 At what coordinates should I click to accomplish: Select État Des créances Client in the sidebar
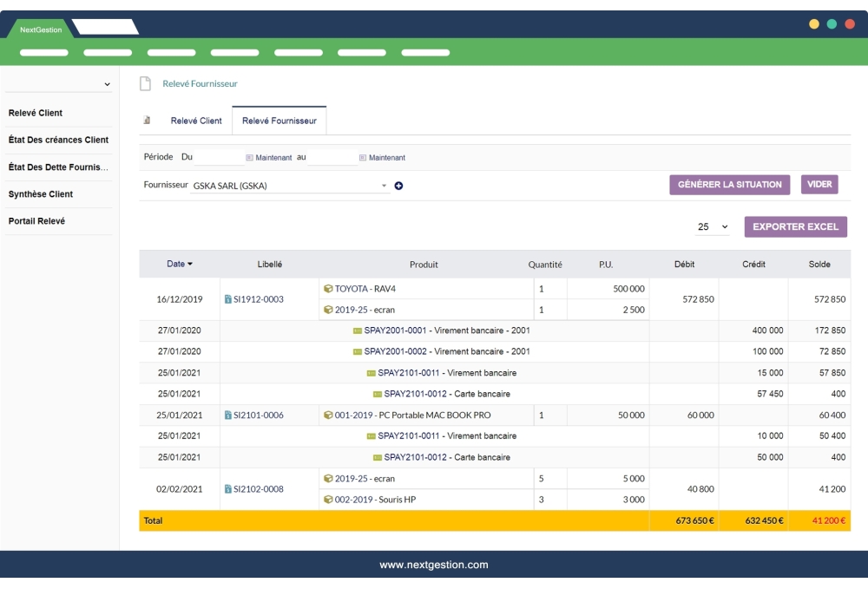tap(59, 140)
